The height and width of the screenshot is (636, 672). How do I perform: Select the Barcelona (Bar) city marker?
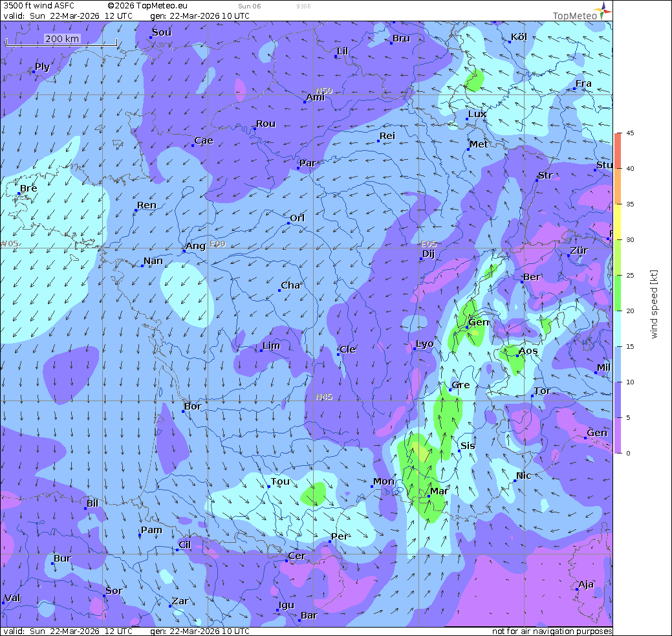click(x=299, y=620)
